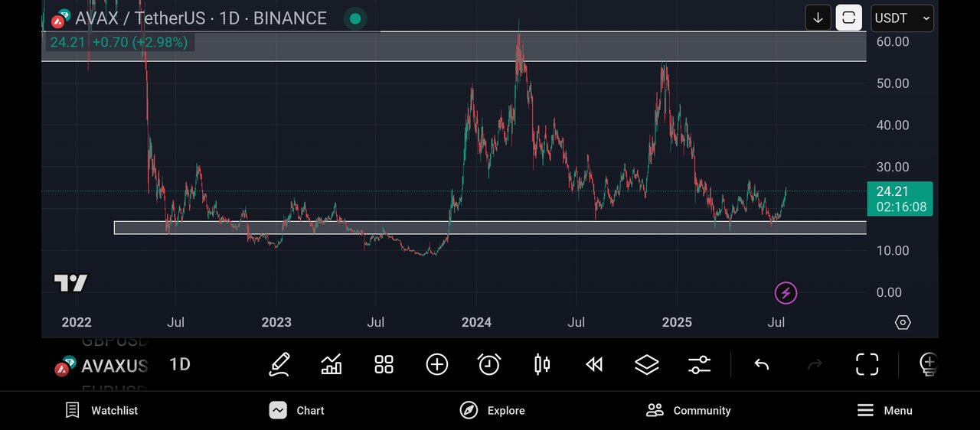The image size is (980, 430).
Task: Open the USDT currency dropdown
Action: 902,18
